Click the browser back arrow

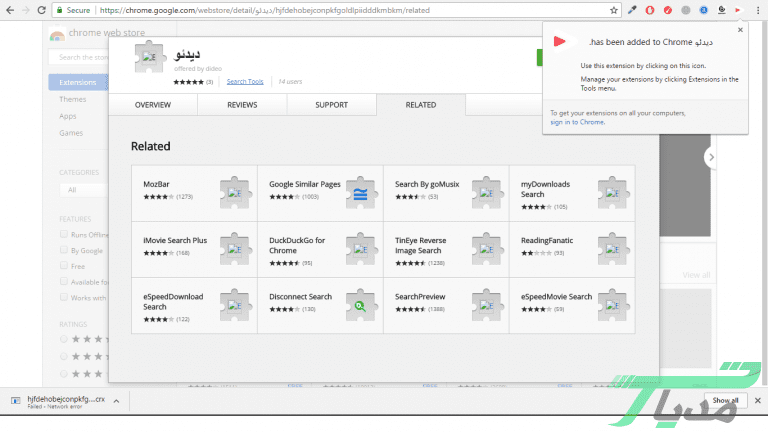(9, 10)
